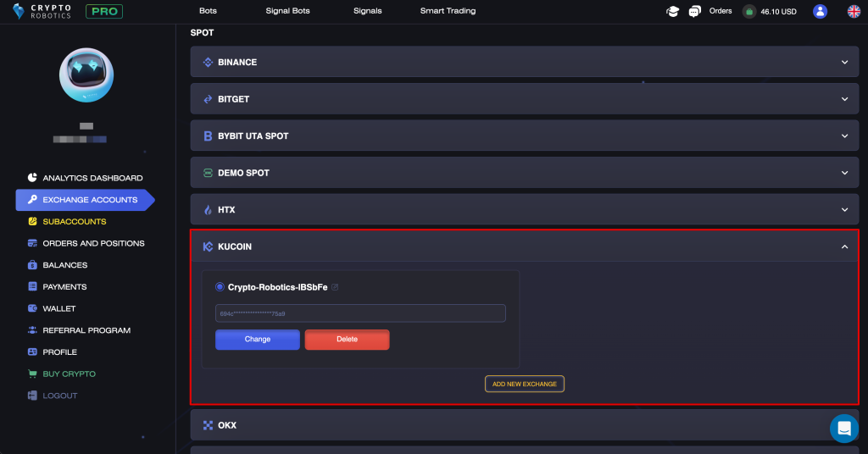
Task: Open the Signal Bots menu
Action: 289,11
